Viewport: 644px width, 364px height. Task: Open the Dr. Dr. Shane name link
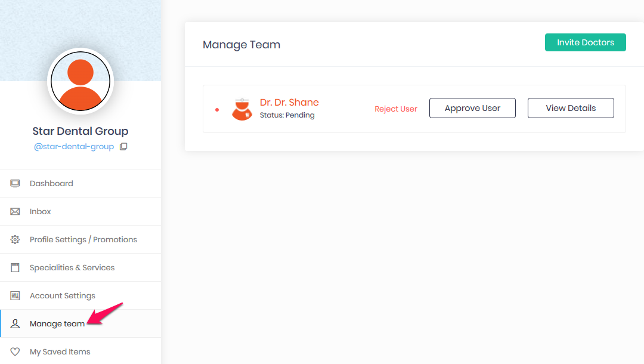[x=289, y=102]
